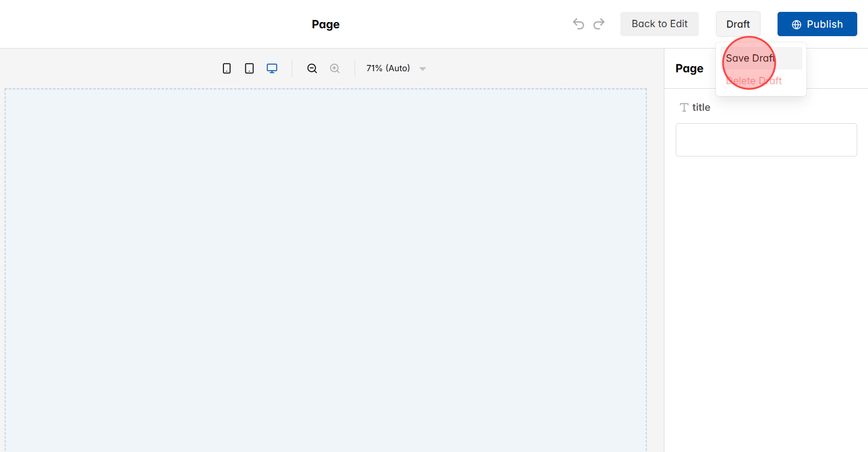Click the Page label in the right panel
868x452 pixels.
point(689,68)
